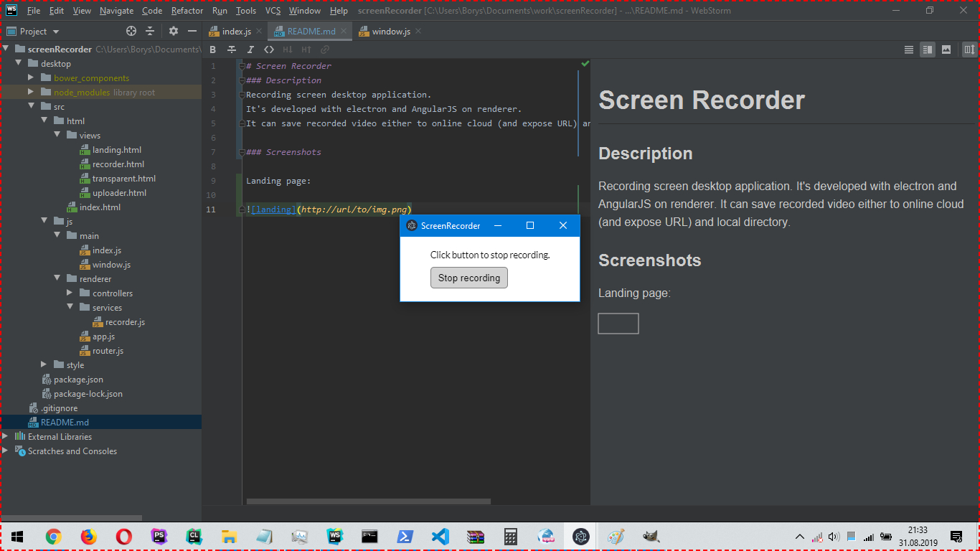Open the Run menu
This screenshot has width=980, height=551.
(220, 11)
